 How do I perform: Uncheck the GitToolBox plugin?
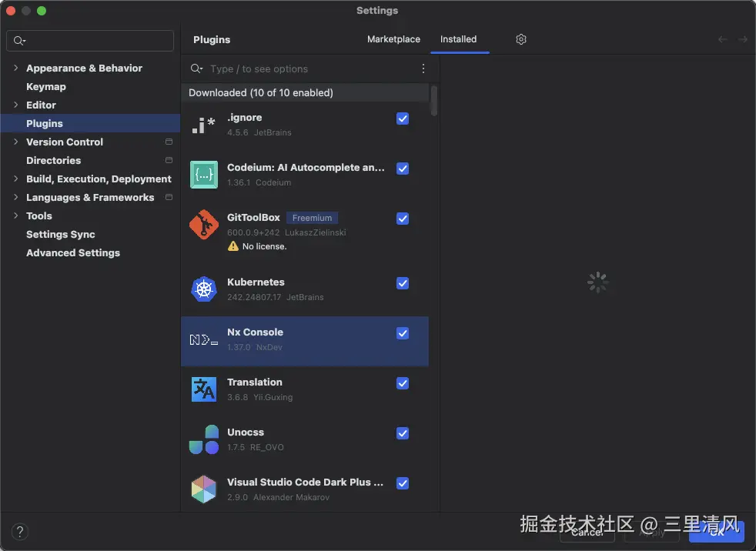click(x=403, y=219)
